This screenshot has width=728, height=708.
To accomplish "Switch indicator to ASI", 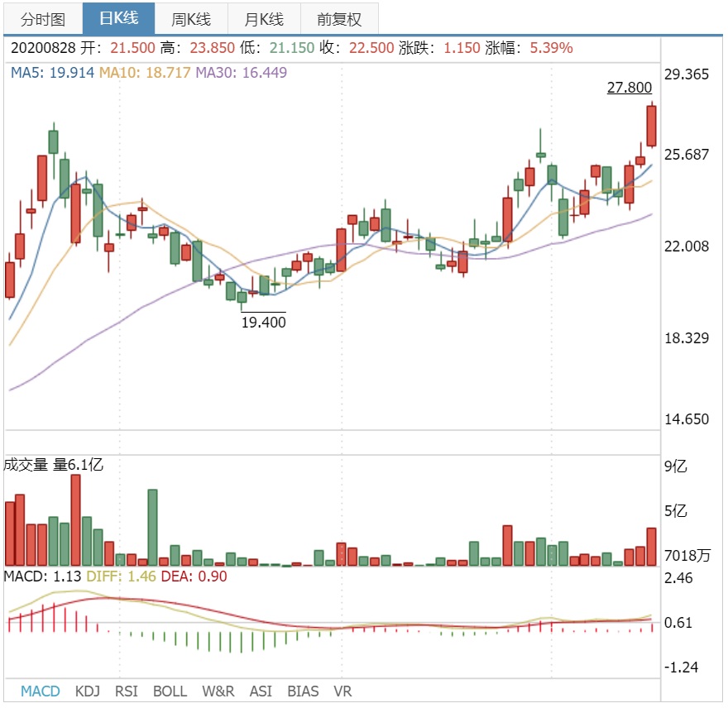I will click(x=261, y=691).
